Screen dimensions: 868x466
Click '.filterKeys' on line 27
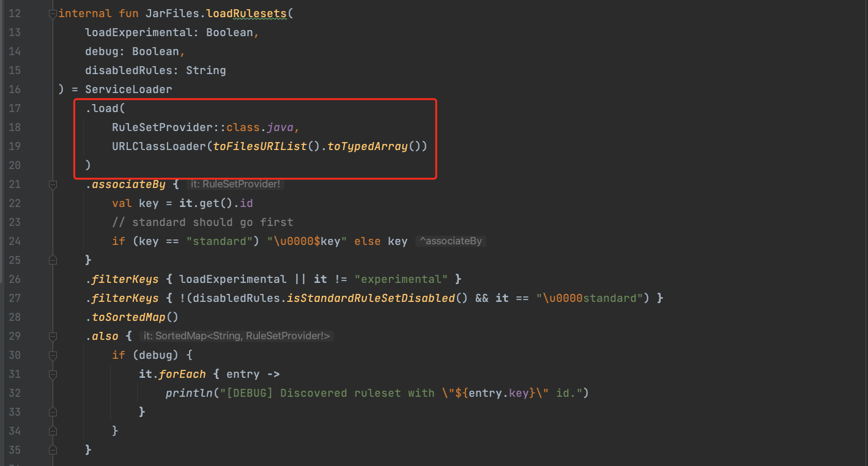122,298
